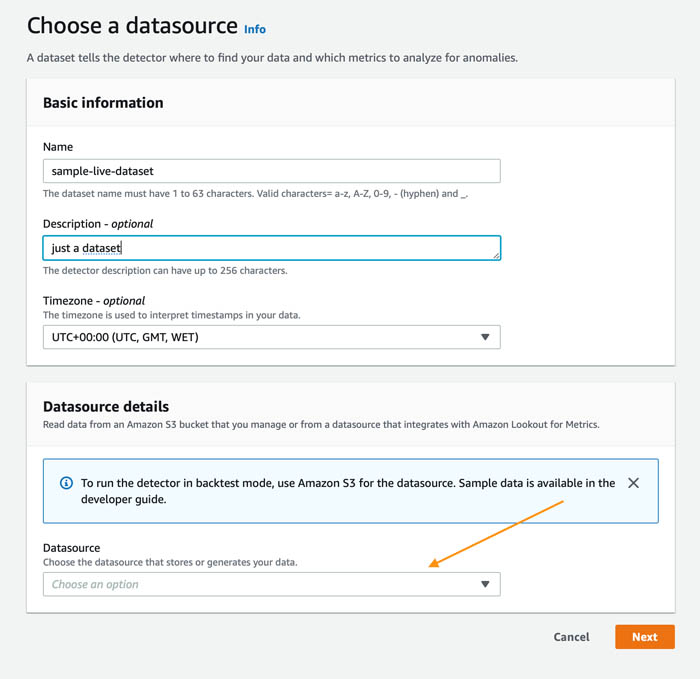700x679 pixels.
Task: Click the 'Choose a datasource' page heading
Action: click(132, 25)
